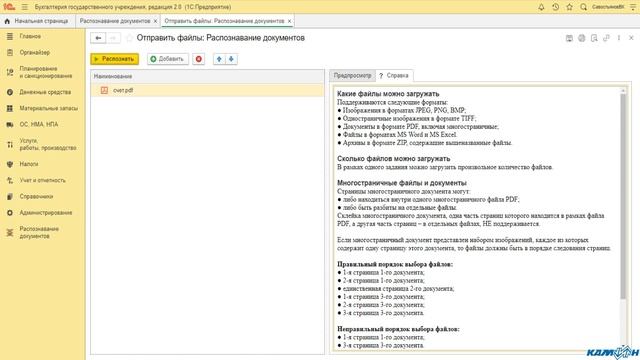Delete selected file with red cross icon
The image size is (640, 360).
199,59
